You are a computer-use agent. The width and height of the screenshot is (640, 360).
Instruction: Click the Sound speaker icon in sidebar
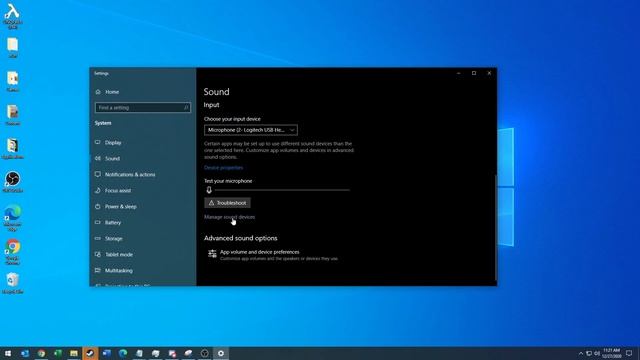point(98,158)
